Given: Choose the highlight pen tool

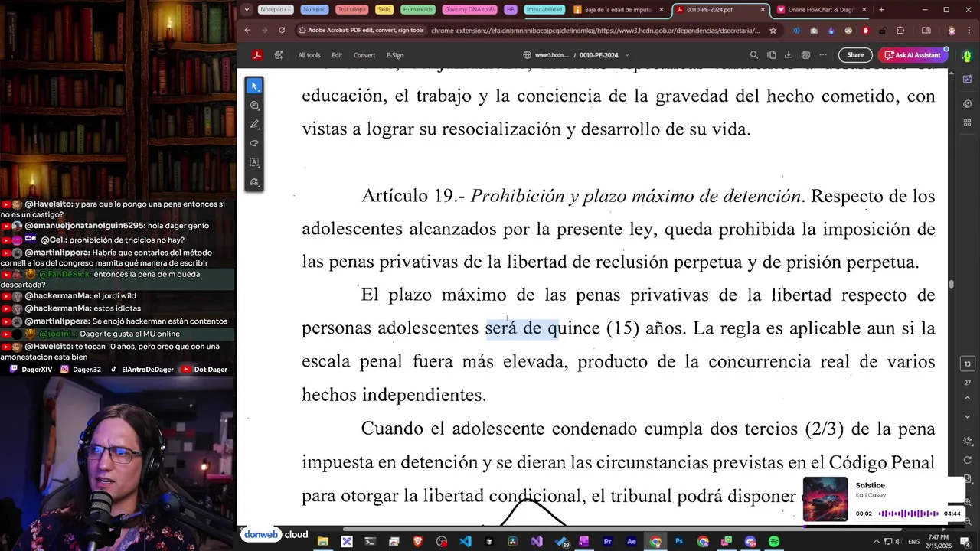Looking at the screenshot, I should [254, 124].
